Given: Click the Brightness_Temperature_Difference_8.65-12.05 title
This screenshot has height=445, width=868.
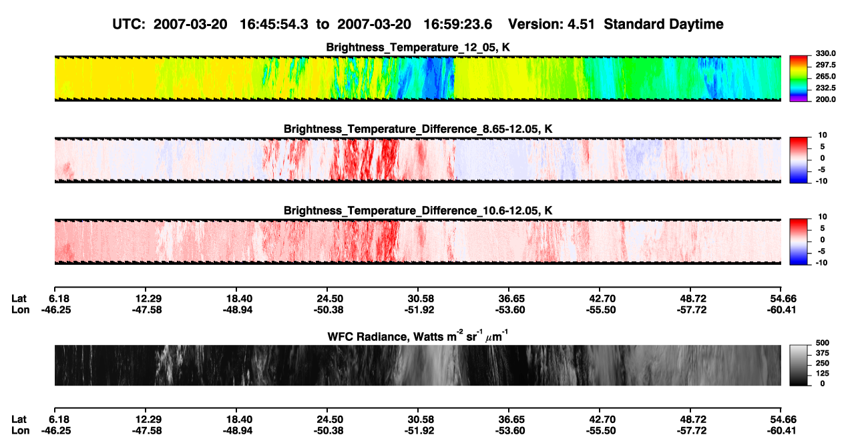Looking at the screenshot, I should pyautogui.click(x=418, y=129).
